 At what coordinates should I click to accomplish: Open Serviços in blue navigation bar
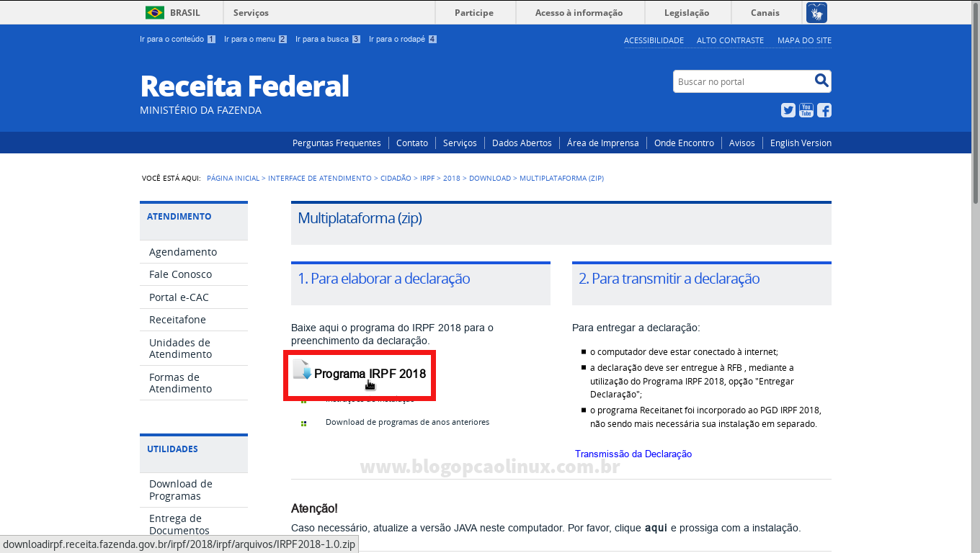460,143
